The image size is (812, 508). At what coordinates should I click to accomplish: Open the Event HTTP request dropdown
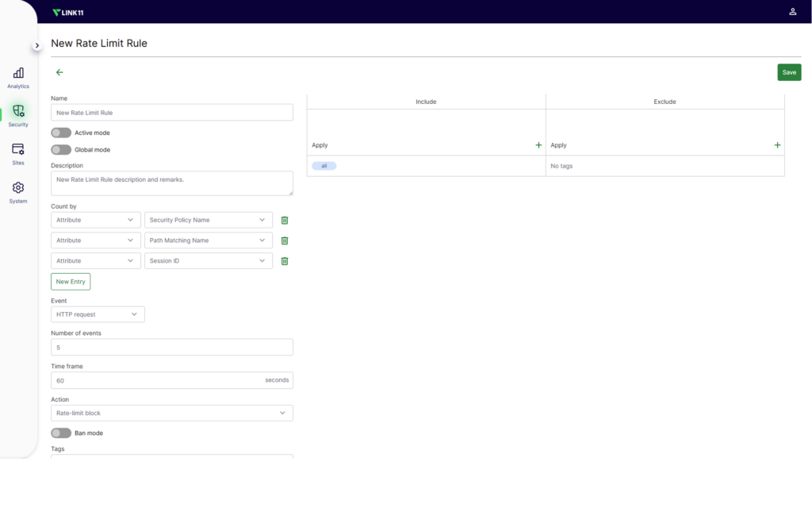[x=98, y=314]
